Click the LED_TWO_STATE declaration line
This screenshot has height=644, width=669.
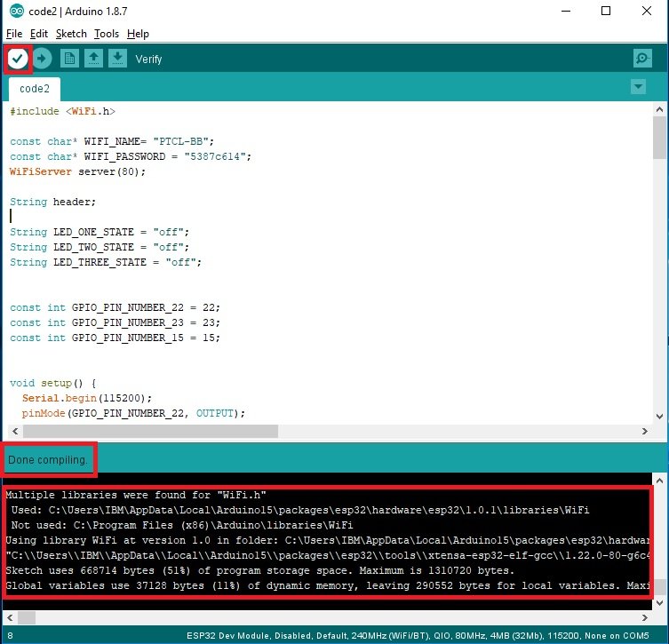100,247
